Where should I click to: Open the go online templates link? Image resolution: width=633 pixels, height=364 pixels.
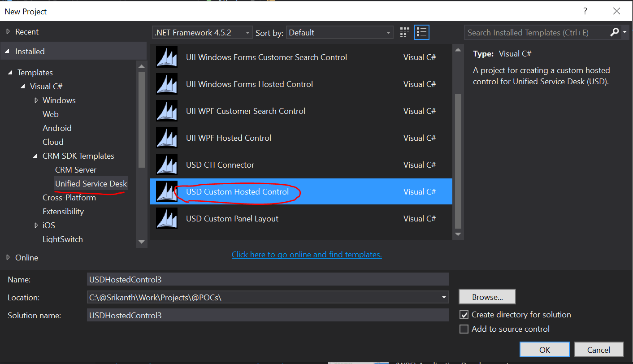(x=307, y=254)
